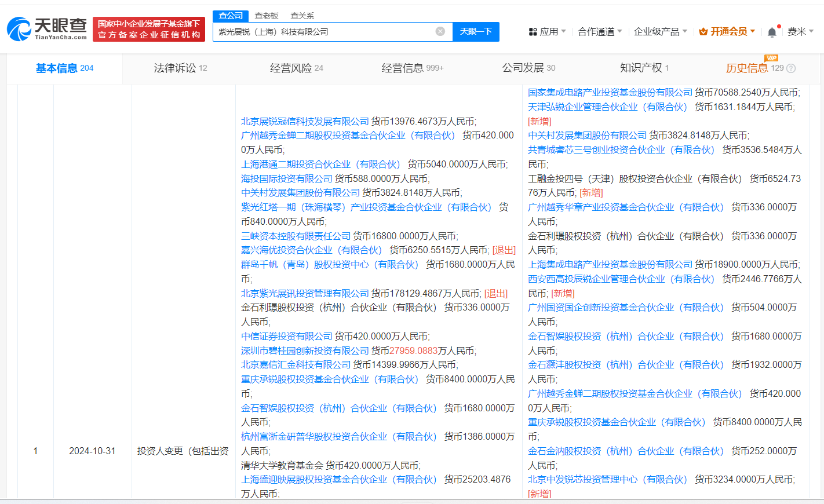The height and width of the screenshot is (504, 824).
Task: Open 西安西高投辰锐企业管理合伙企业 link
Action: 621,279
